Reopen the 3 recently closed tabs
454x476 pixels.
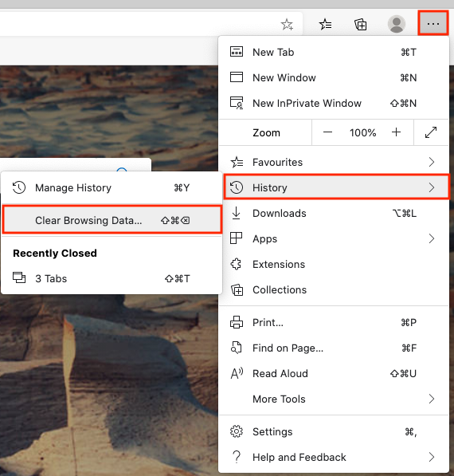pos(112,278)
